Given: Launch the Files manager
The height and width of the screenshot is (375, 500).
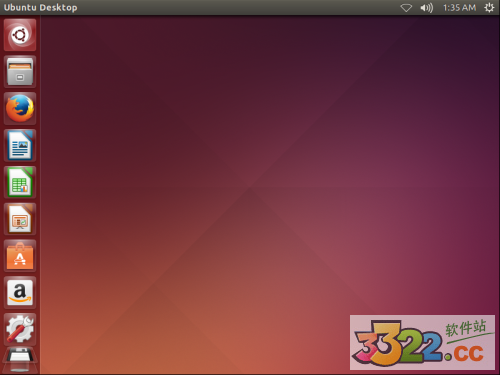Looking at the screenshot, I should [x=20, y=72].
